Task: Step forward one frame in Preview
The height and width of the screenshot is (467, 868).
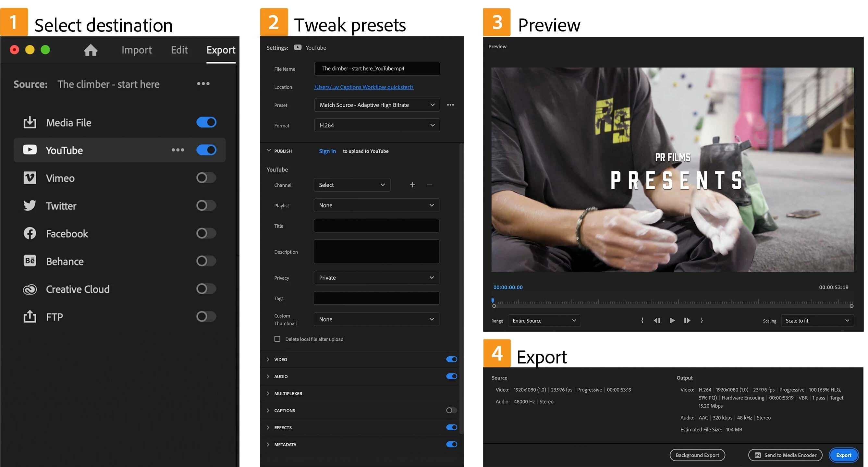Action: 687,320
